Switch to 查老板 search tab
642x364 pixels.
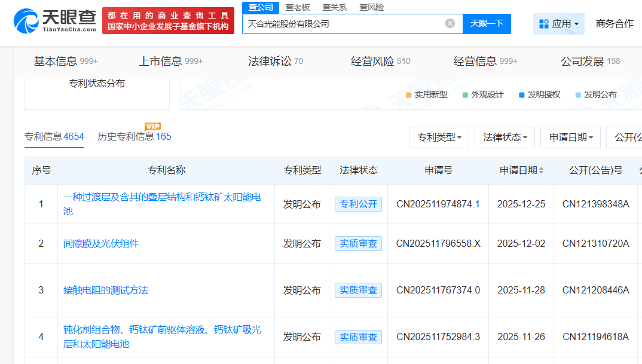[x=298, y=7]
